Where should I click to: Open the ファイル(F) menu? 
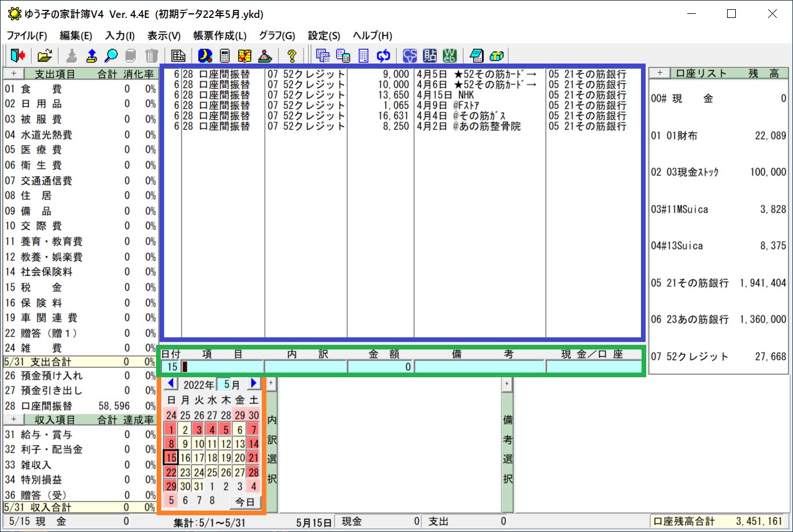27,35
